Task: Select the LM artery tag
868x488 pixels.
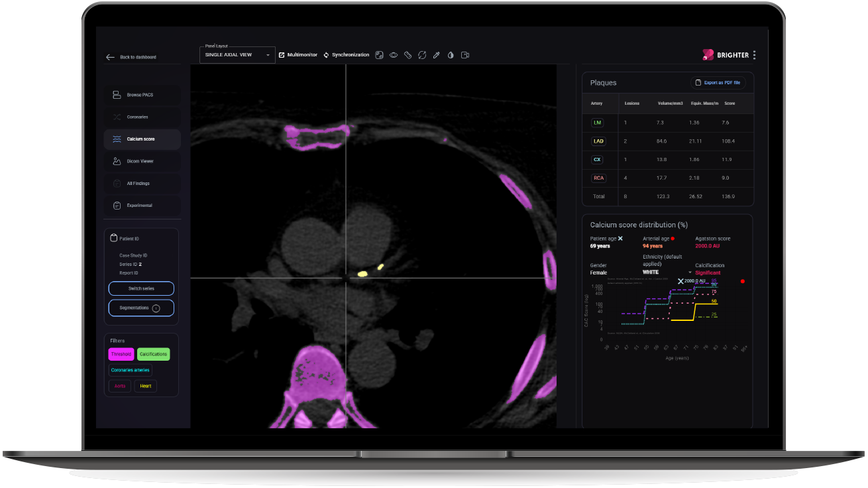Action: 598,123
